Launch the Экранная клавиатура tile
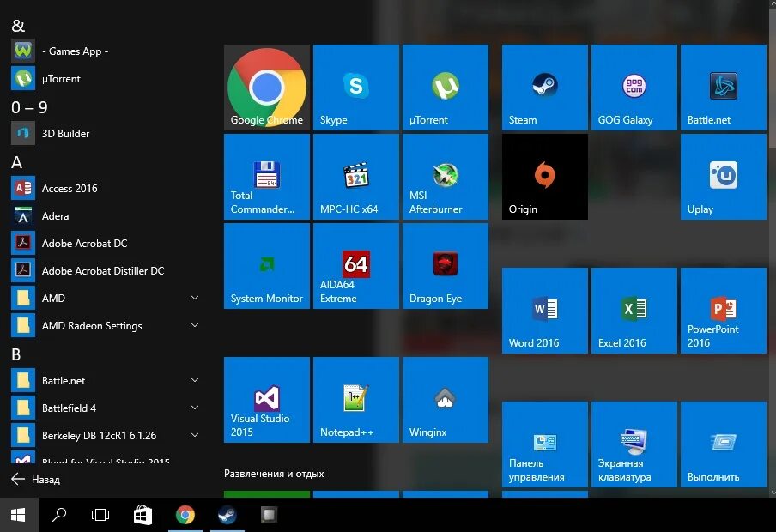Image resolution: width=776 pixels, height=532 pixels. [x=634, y=444]
